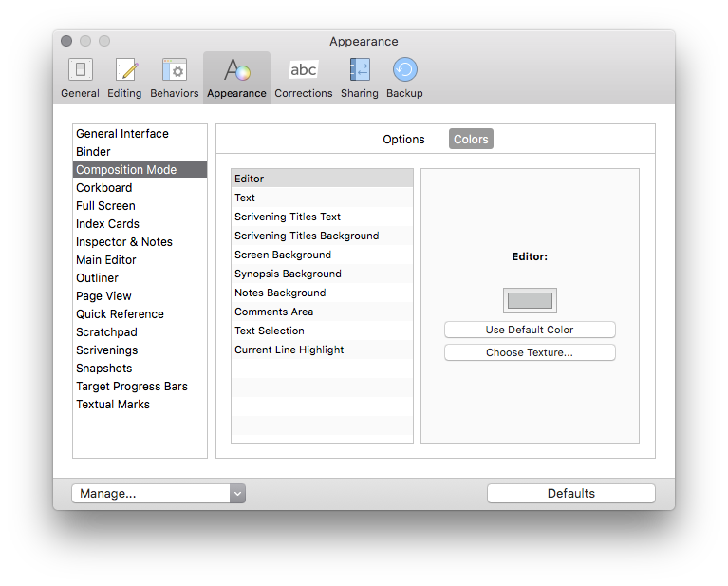
Task: Open the General preferences pane
Action: coord(81,78)
